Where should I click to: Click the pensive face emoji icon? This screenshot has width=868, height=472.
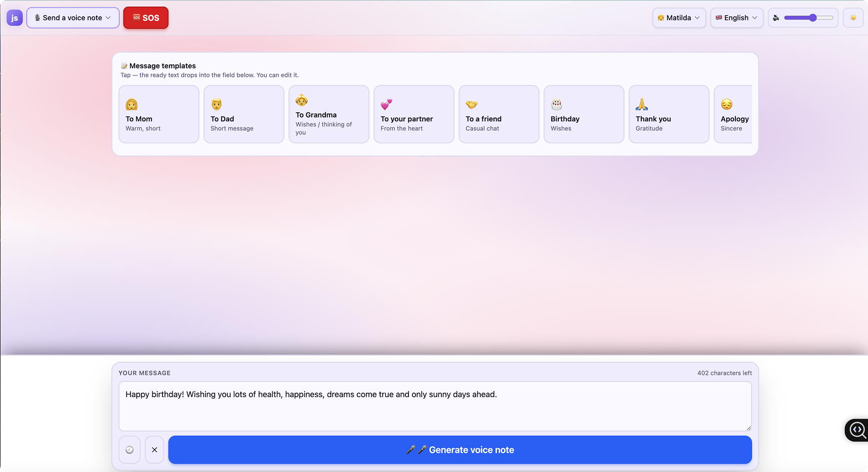pyautogui.click(x=727, y=105)
